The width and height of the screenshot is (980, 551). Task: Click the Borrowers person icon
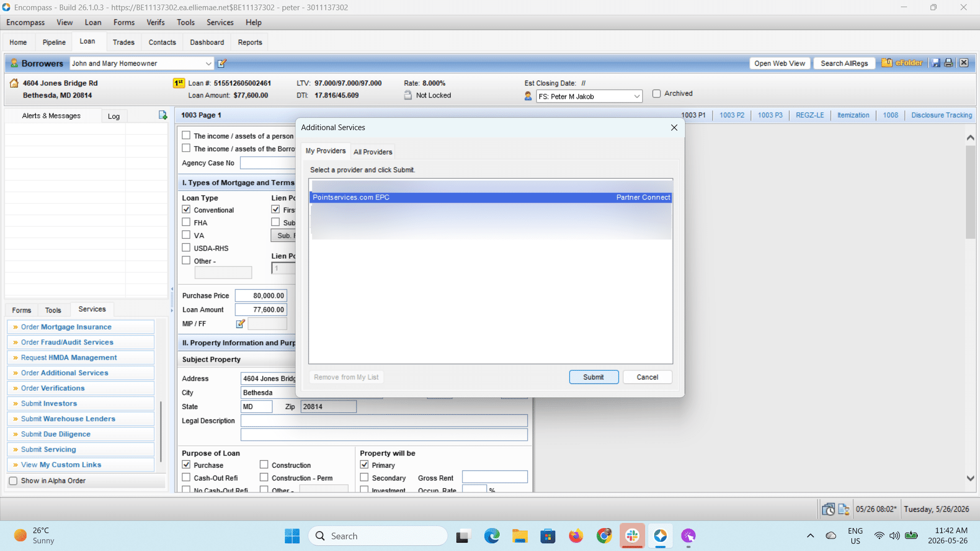pos(14,63)
